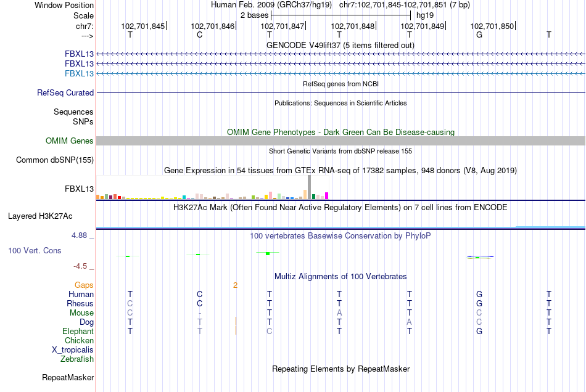
Task: Click the tallest green PhyloP conservation bar
Action: (268, 254)
